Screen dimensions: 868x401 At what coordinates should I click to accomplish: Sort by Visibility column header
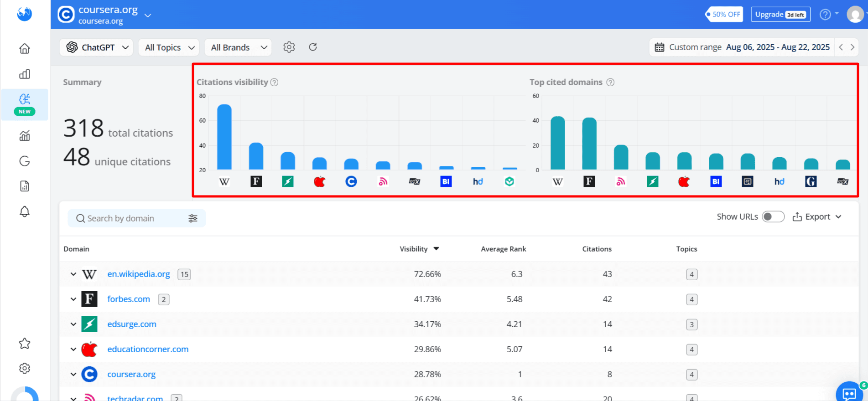[419, 249]
